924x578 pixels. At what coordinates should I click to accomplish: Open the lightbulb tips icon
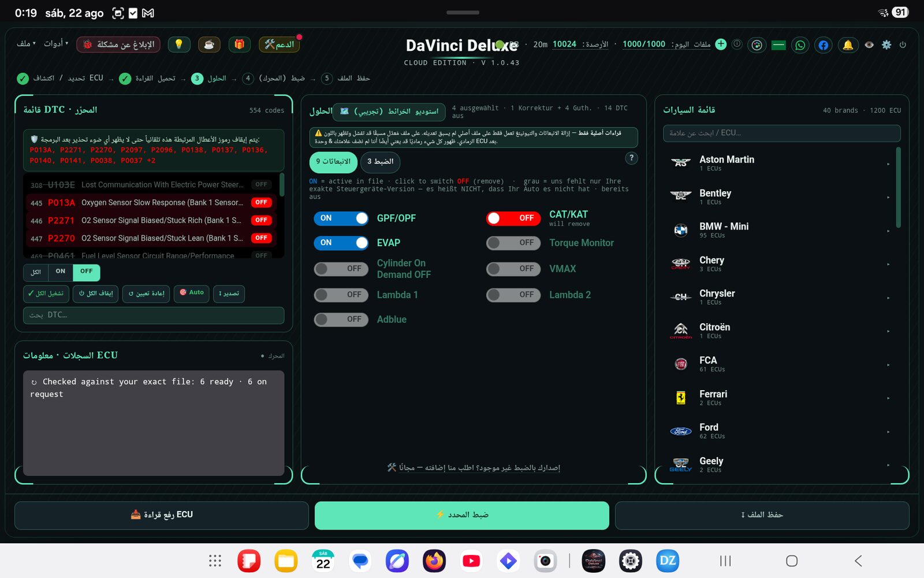click(179, 45)
